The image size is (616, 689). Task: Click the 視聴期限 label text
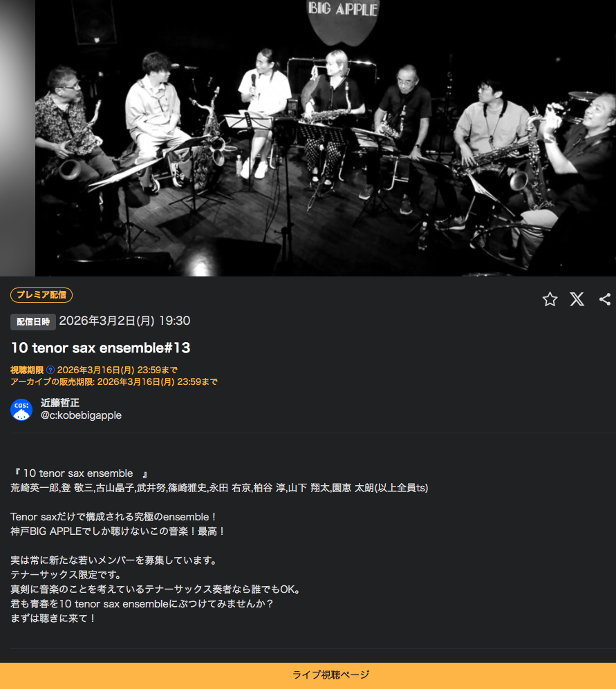27,370
